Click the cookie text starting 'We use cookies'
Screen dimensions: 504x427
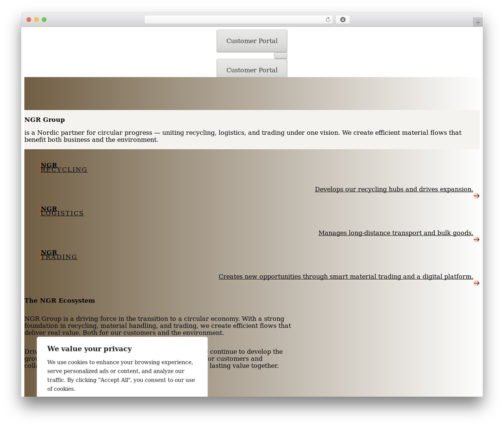pos(121,375)
